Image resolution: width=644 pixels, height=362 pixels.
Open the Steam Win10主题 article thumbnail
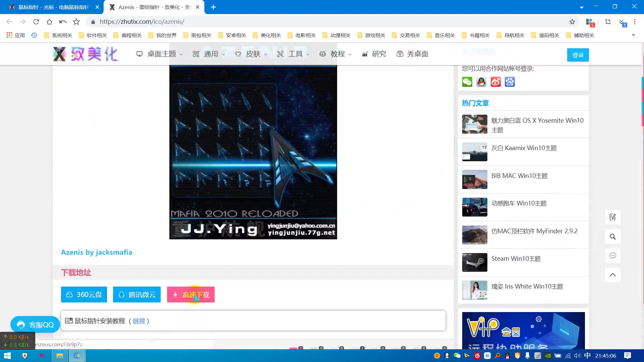click(x=474, y=262)
